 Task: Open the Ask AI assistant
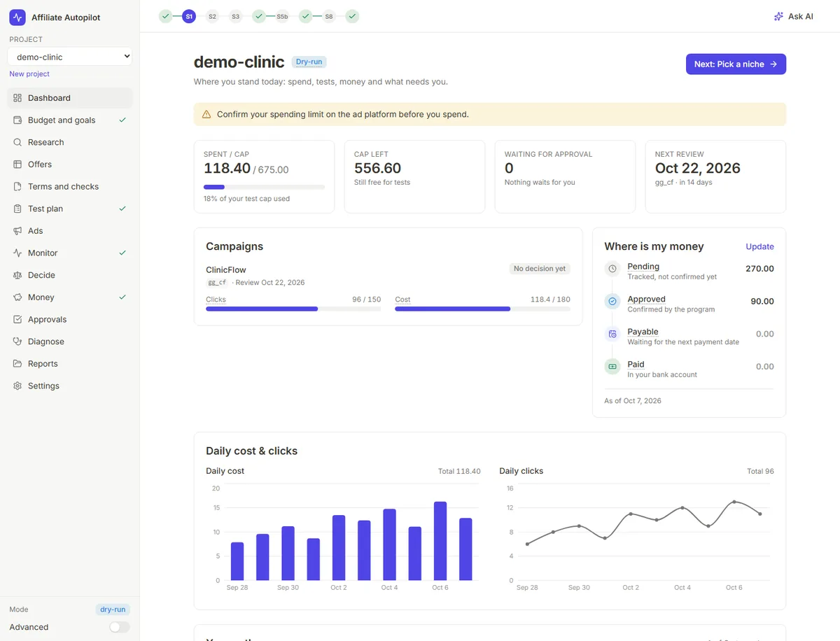coord(793,16)
